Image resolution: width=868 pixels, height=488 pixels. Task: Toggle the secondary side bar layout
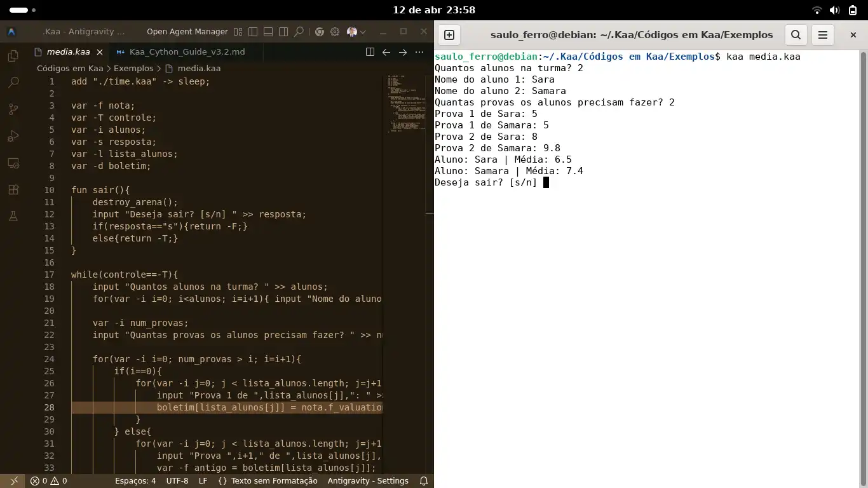[x=283, y=32]
